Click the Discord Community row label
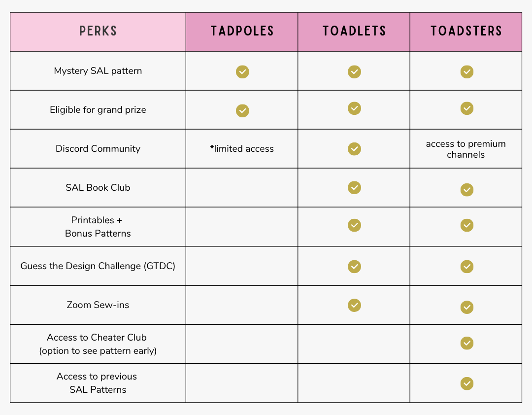This screenshot has width=532, height=415. tap(98, 149)
